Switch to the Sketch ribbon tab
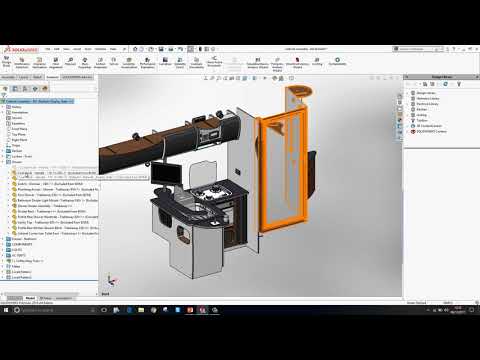480x360 pixels. pyautogui.click(x=37, y=77)
